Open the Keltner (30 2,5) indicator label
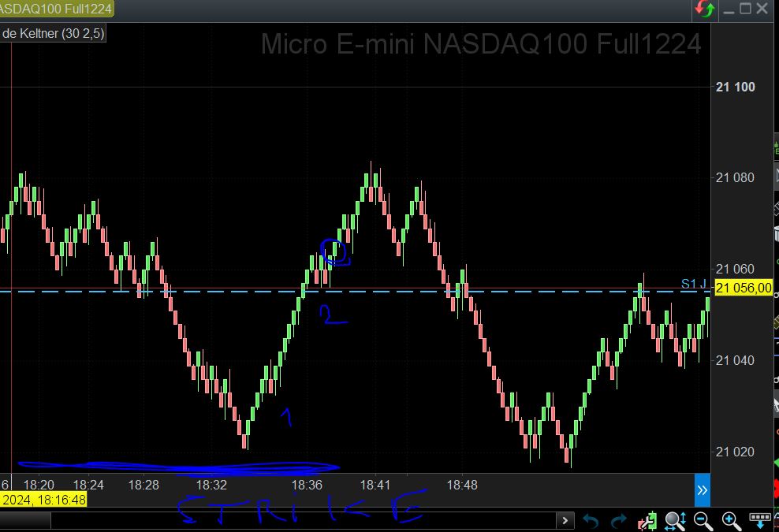This screenshot has height=532, width=779. point(53,34)
